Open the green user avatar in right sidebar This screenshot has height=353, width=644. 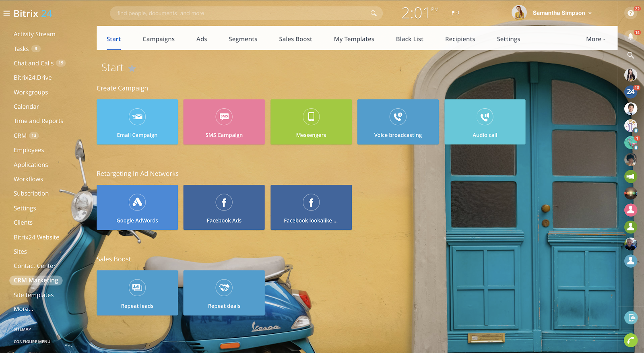631,227
